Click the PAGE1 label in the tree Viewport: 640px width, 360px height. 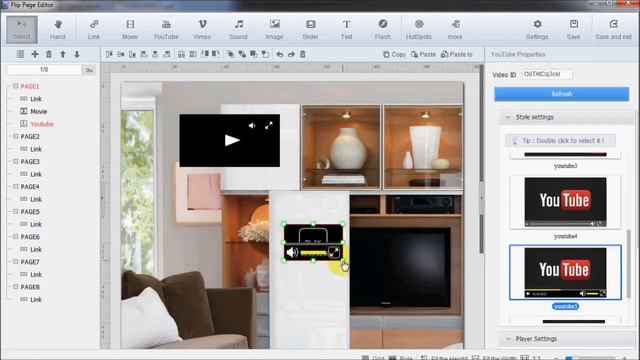point(30,86)
